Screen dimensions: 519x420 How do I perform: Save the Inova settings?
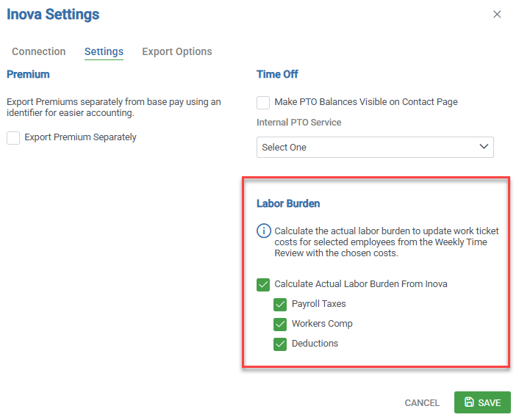[482, 402]
